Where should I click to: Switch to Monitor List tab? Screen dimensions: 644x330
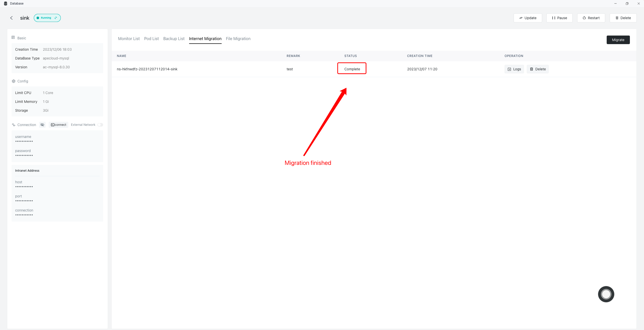point(129,39)
